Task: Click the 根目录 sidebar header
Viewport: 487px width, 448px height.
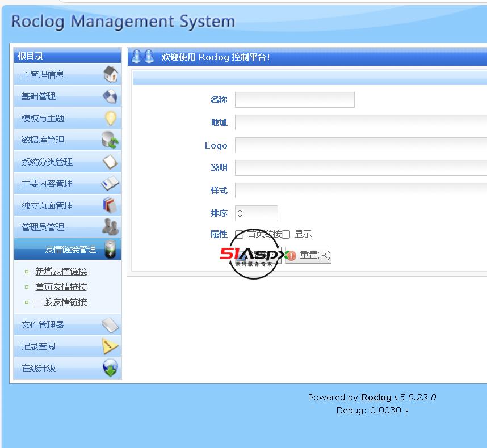Action: pos(68,56)
